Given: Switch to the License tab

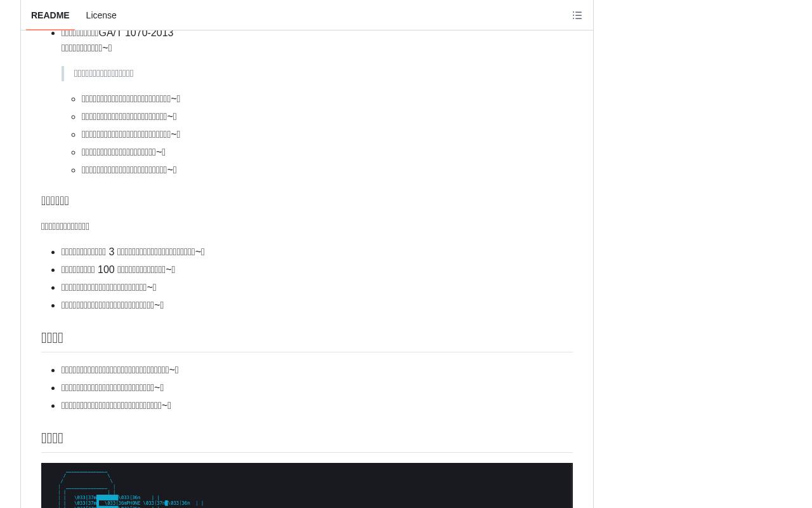Looking at the screenshot, I should (x=101, y=15).
